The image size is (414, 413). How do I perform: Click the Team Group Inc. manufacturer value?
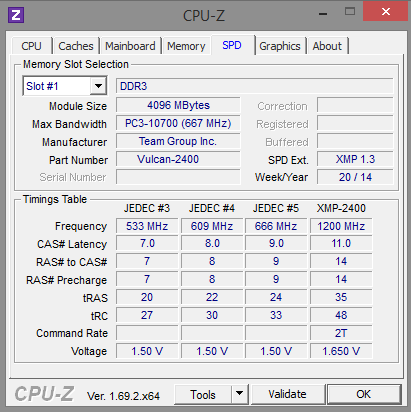pos(178,141)
